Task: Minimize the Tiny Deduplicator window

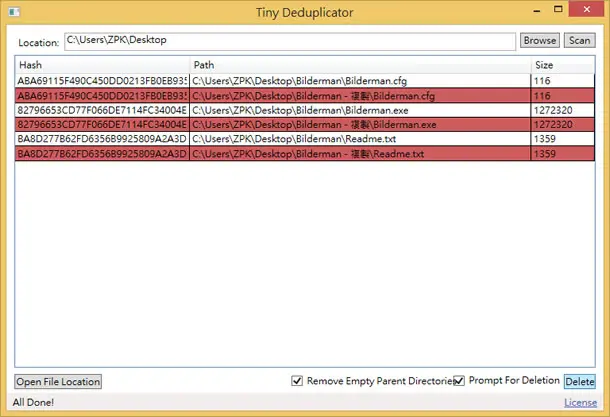Action: [537, 11]
